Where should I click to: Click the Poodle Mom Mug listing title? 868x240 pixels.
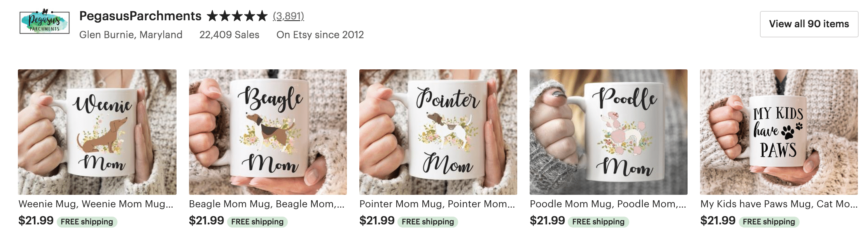[607, 204]
